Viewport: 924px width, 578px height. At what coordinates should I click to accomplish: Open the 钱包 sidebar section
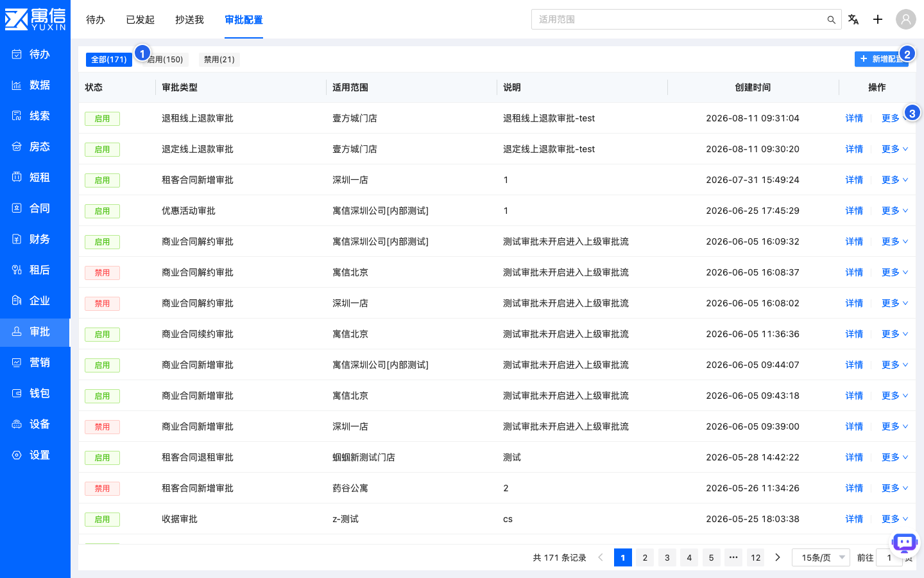tap(35, 394)
